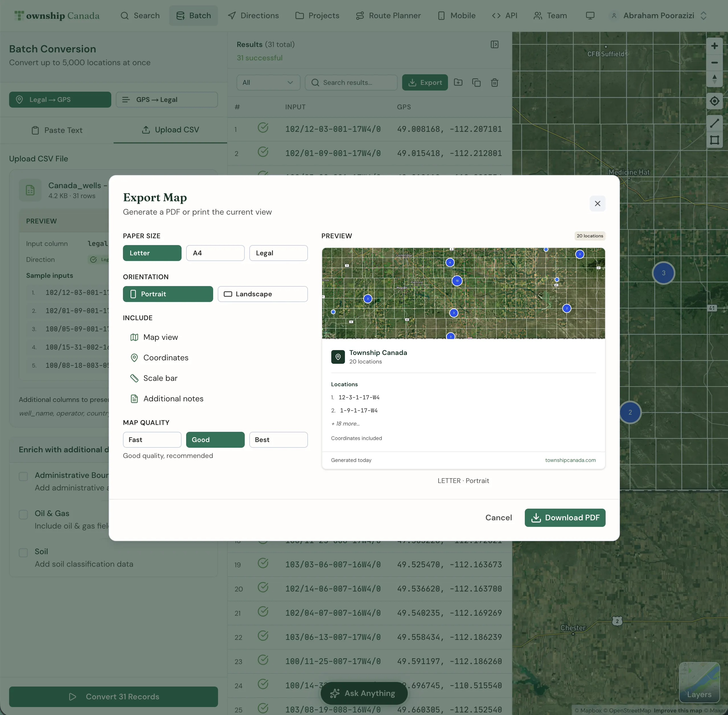Select the measure line tool icon
Screen dimensions: 728x715
pos(714,123)
